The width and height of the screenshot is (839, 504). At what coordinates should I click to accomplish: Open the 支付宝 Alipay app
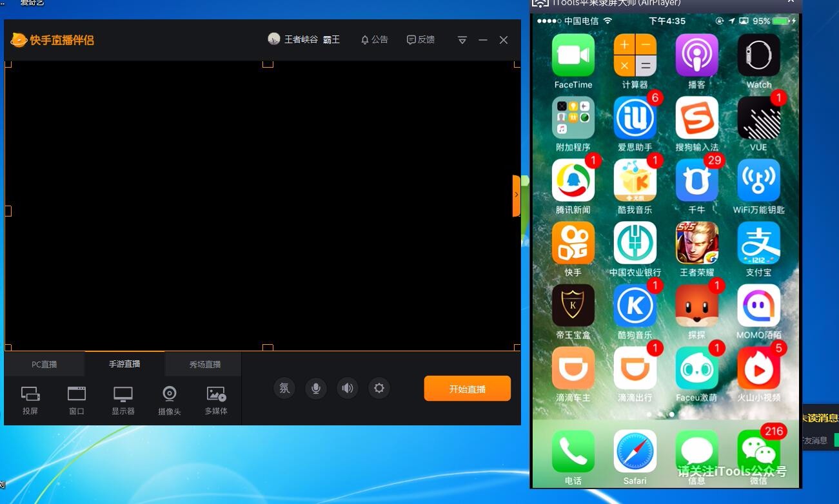point(758,243)
